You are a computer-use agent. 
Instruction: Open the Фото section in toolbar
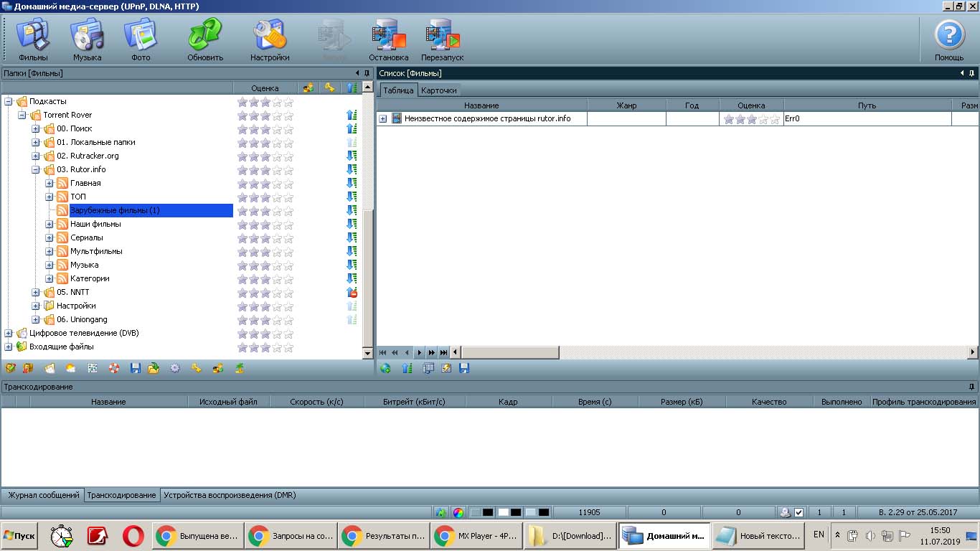[141, 38]
